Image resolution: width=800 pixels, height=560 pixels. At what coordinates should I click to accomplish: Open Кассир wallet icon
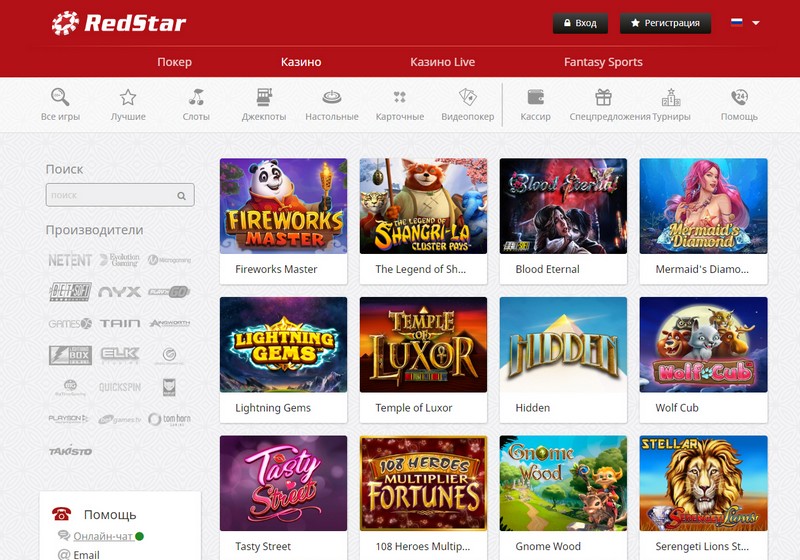tap(535, 105)
